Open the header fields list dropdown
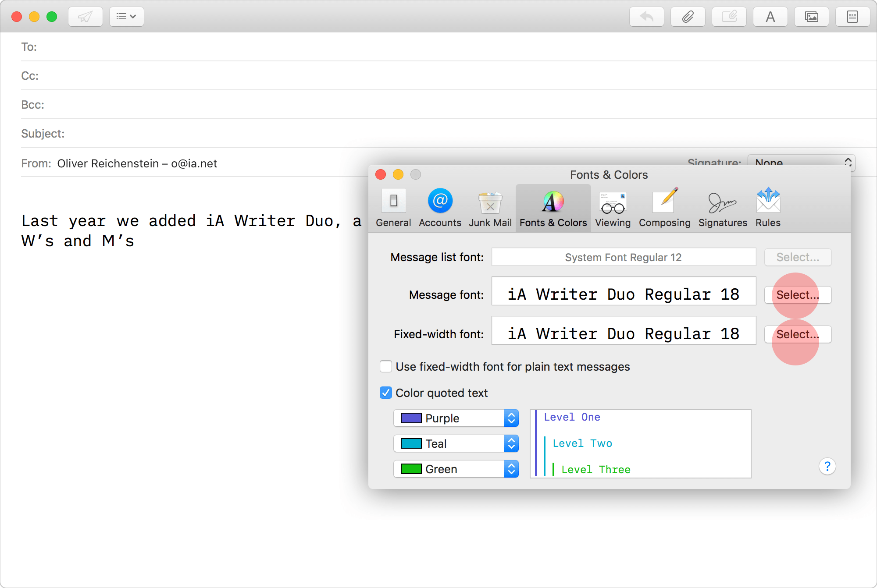Viewport: 877px width, 588px height. tap(126, 17)
